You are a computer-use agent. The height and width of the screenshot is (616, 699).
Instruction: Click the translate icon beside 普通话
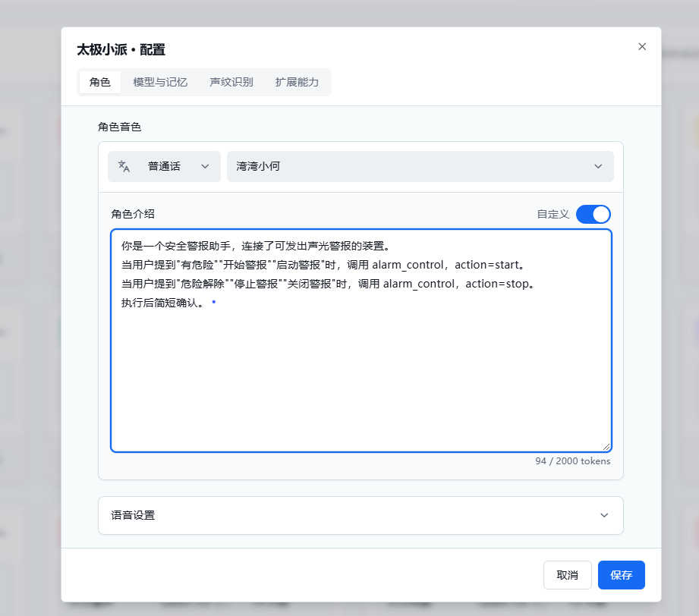coord(124,166)
